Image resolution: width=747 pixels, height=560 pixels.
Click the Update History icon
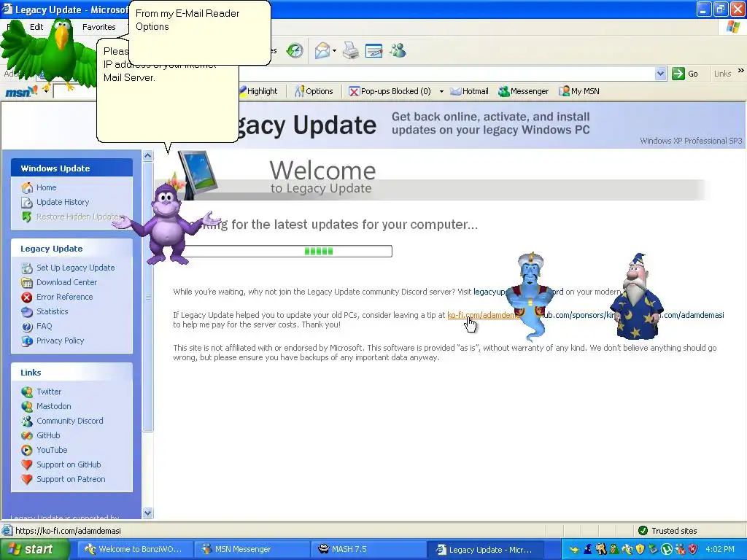coord(27,203)
